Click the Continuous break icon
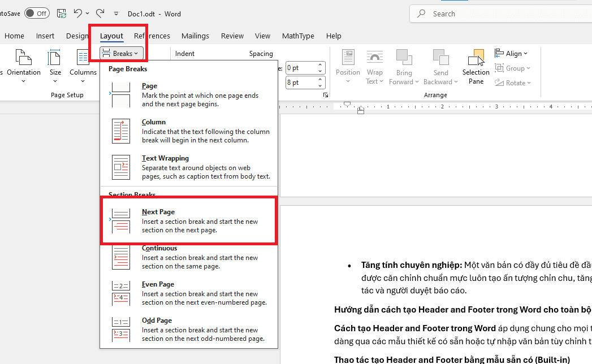The width and height of the screenshot is (592, 364). [121, 257]
